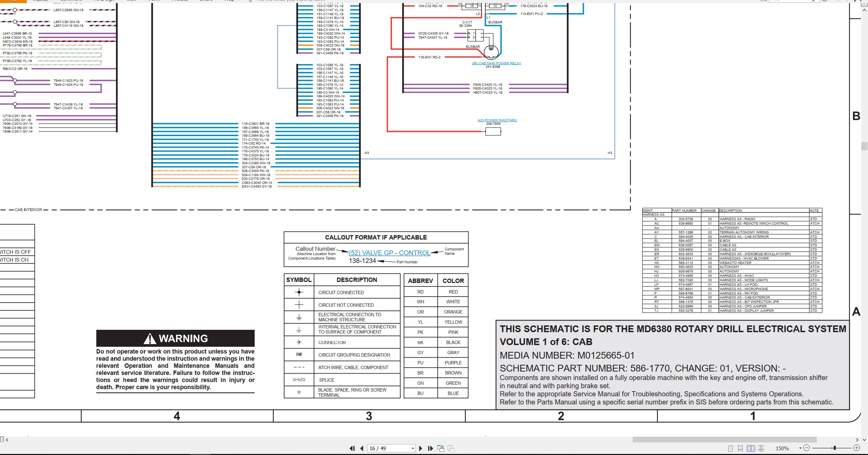The image size is (868, 455).
Task: Click the ORANGE color name cell
Action: 453,312
